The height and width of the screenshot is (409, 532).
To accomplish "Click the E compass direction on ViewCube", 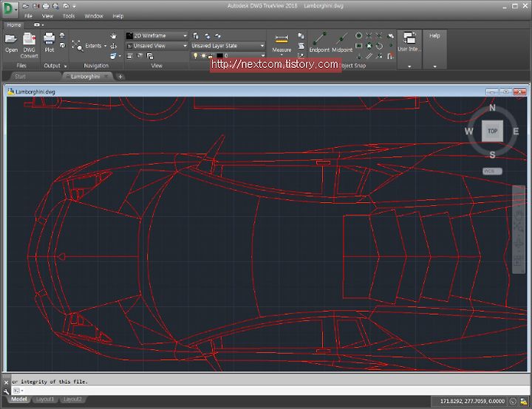I will pos(516,131).
